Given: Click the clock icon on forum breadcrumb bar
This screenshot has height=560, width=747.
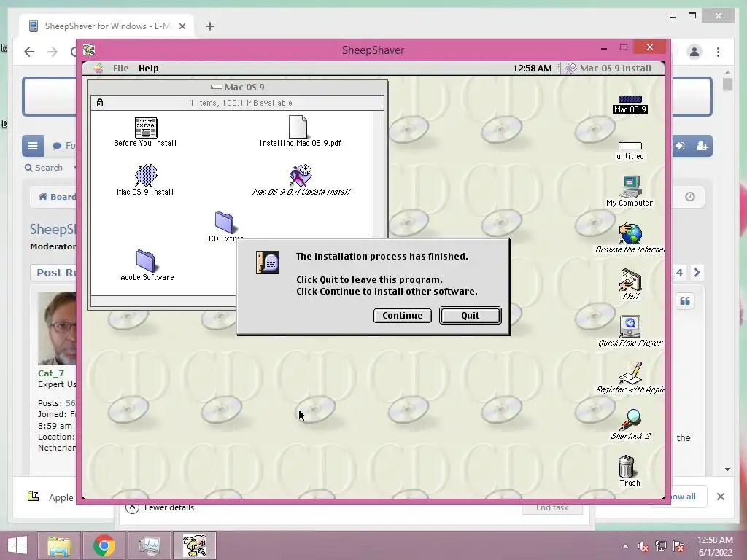Looking at the screenshot, I should (x=690, y=197).
